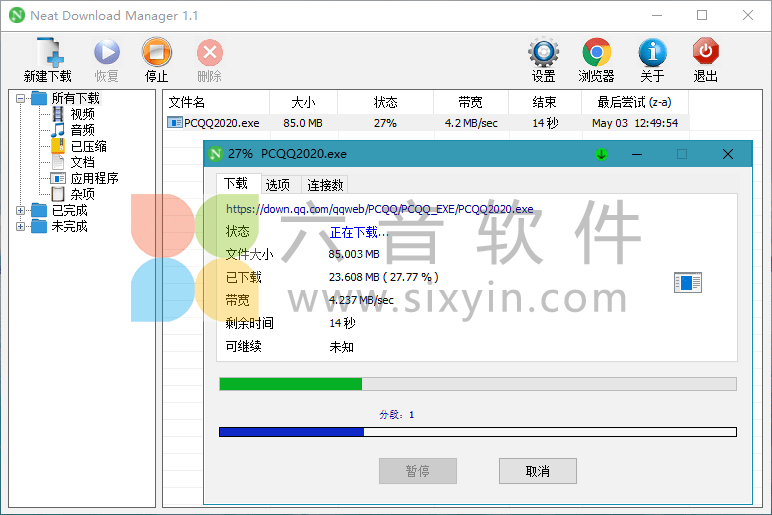Select the 音频 category label

(83, 130)
